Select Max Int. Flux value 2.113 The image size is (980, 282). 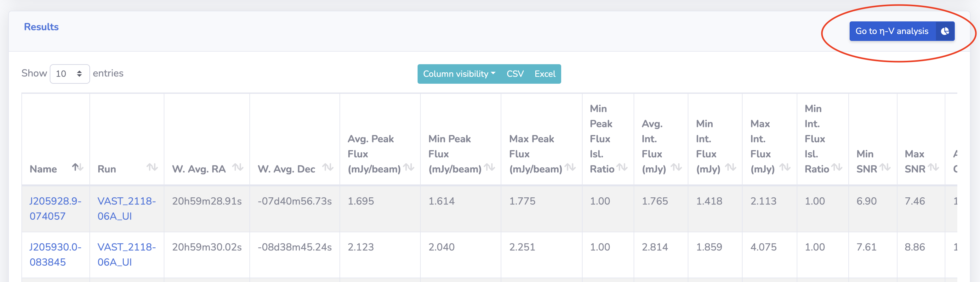763,201
